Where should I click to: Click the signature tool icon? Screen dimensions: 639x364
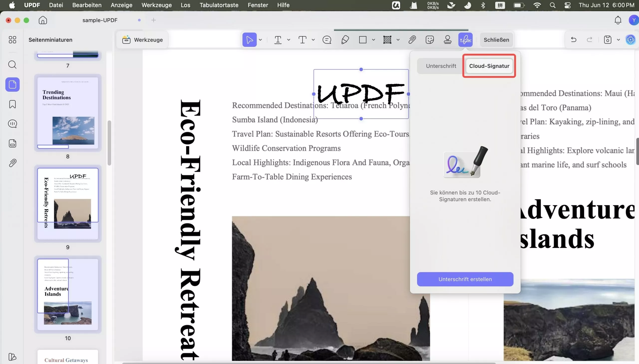point(465,40)
